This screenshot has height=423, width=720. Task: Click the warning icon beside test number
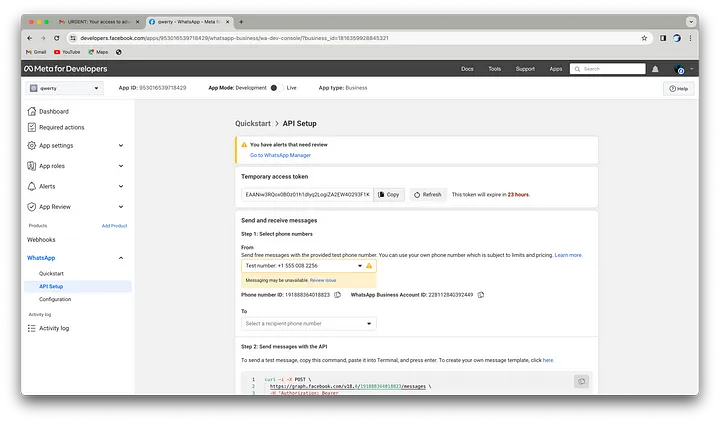click(369, 266)
